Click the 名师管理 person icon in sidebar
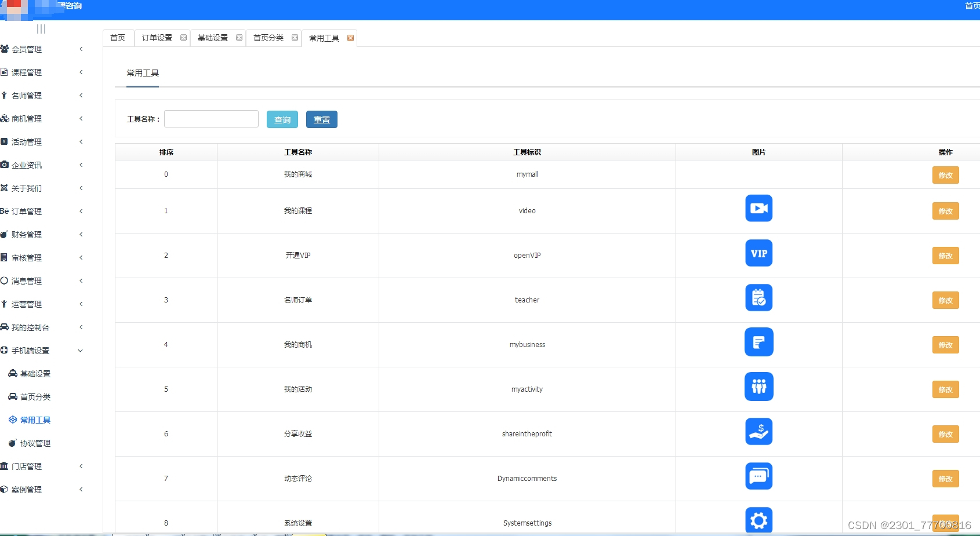Image resolution: width=980 pixels, height=536 pixels. pos(4,96)
